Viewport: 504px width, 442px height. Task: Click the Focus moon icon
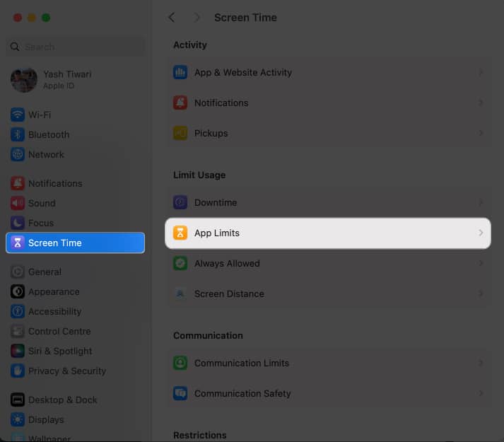[x=18, y=223]
